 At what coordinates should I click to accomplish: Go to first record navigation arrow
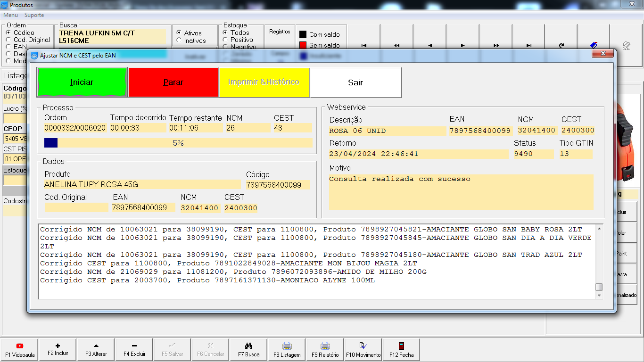pyautogui.click(x=363, y=46)
